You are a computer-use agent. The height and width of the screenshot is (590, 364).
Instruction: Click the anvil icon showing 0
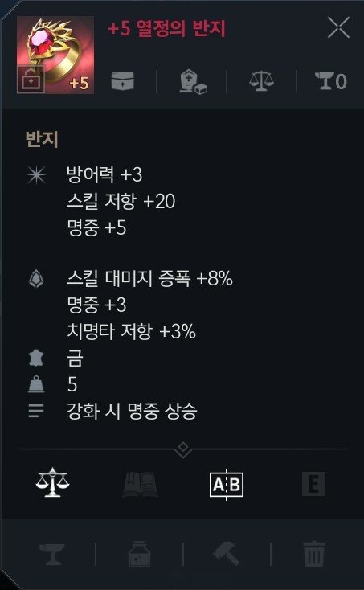[x=331, y=81]
